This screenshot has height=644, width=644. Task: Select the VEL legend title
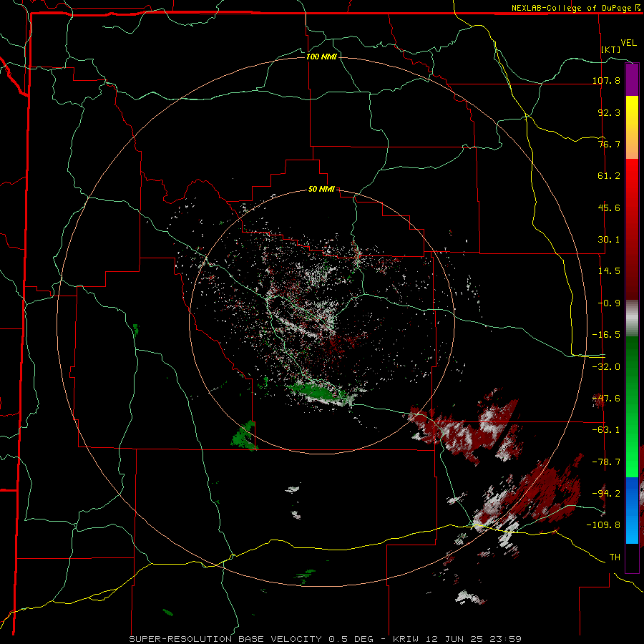tap(628, 42)
